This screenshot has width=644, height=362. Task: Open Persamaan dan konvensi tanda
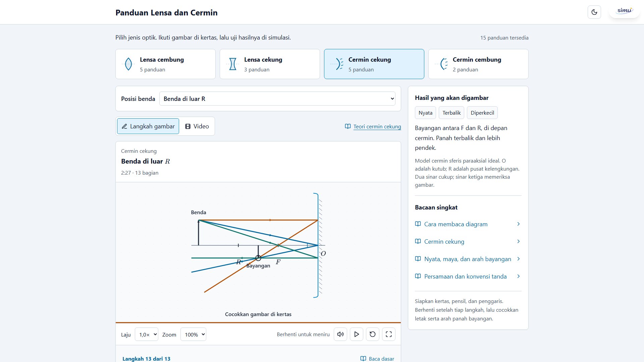[468, 276]
